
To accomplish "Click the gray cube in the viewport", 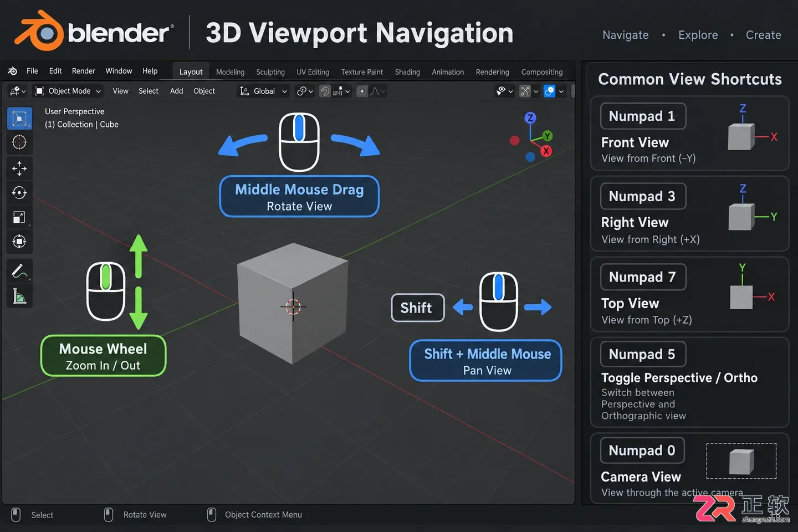I will coord(292,303).
